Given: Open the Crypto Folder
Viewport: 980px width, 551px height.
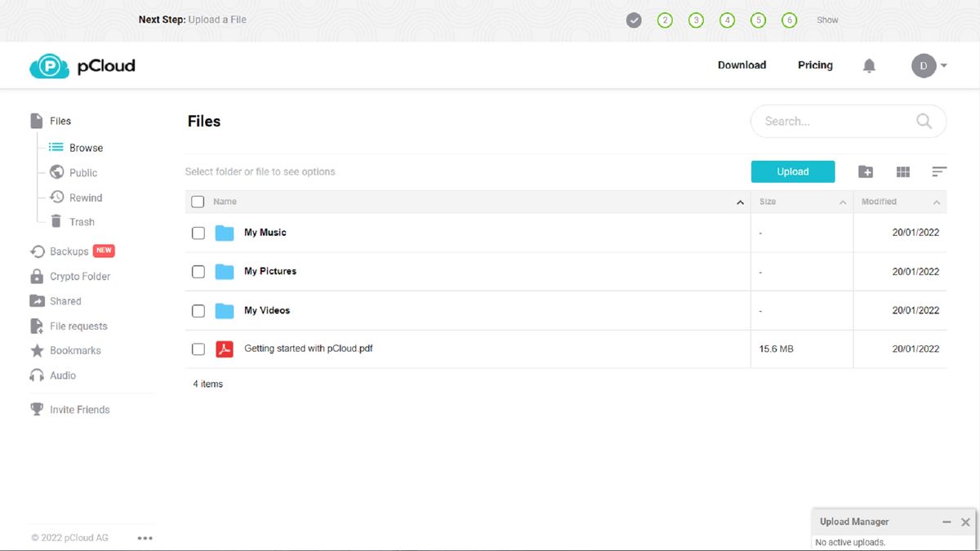Looking at the screenshot, I should [78, 276].
